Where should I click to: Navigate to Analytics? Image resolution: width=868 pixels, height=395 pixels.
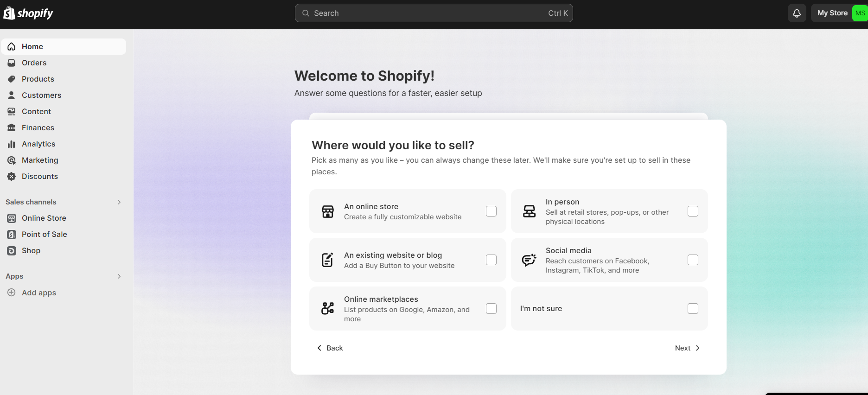point(64,144)
